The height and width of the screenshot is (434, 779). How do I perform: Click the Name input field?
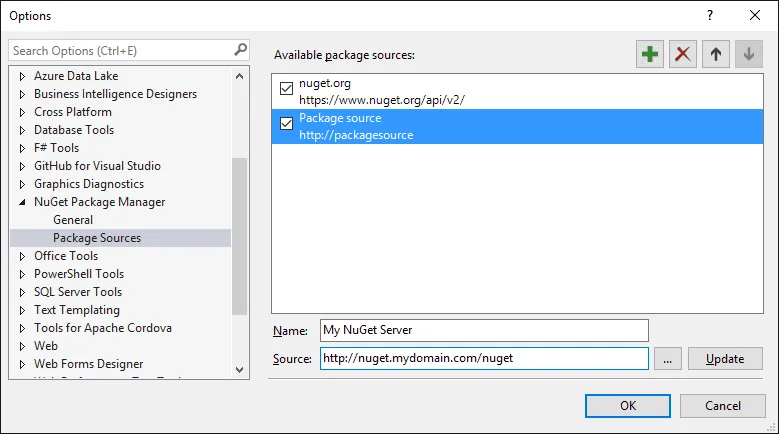click(x=484, y=330)
